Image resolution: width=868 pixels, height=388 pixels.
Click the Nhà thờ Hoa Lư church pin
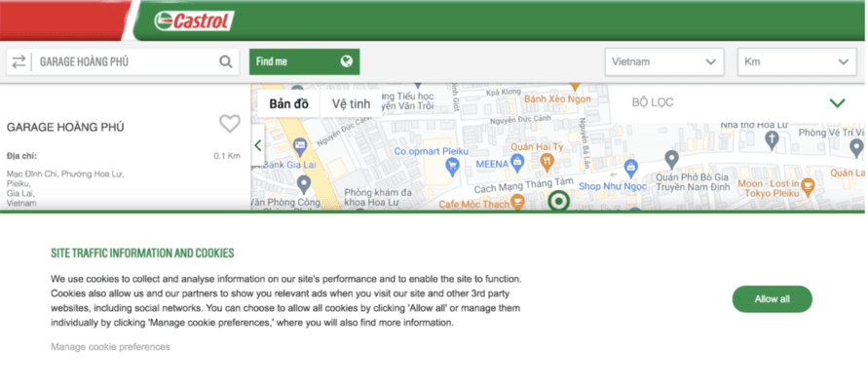pyautogui.click(x=773, y=140)
